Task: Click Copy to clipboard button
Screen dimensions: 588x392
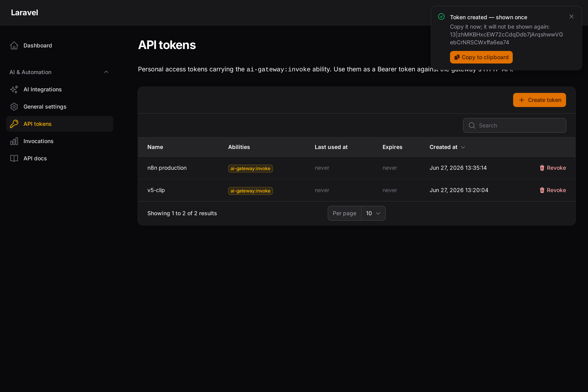Action: point(481,57)
